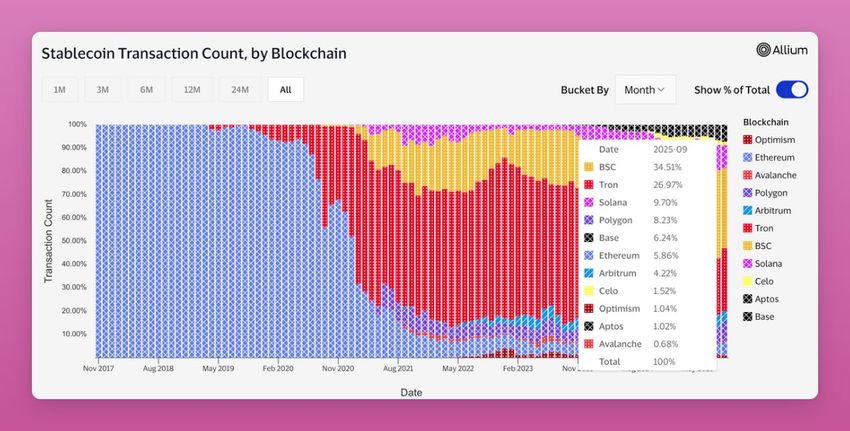
Task: Disable the Show % of Total switch
Action: [x=792, y=90]
